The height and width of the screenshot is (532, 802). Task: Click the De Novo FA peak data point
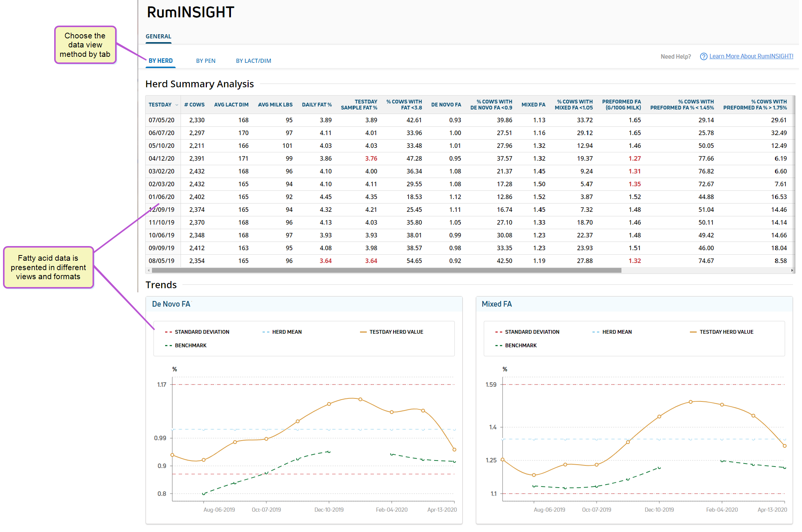[x=360, y=399]
